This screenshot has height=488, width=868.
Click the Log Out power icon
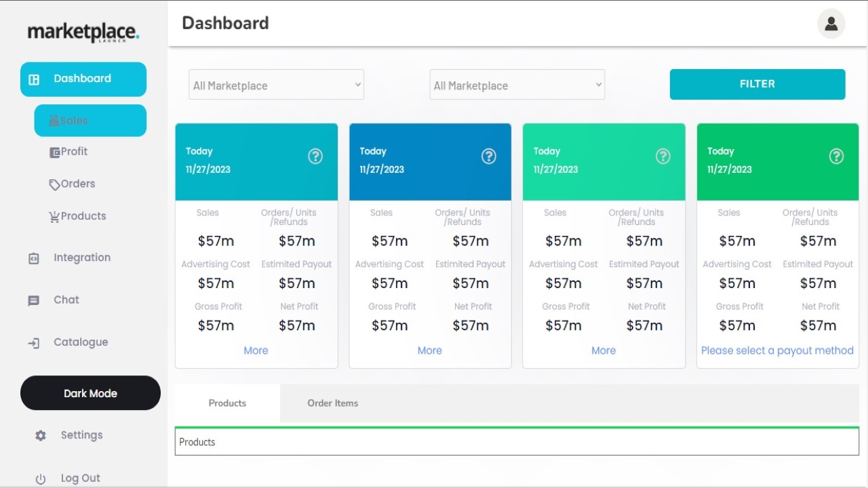[x=41, y=479]
